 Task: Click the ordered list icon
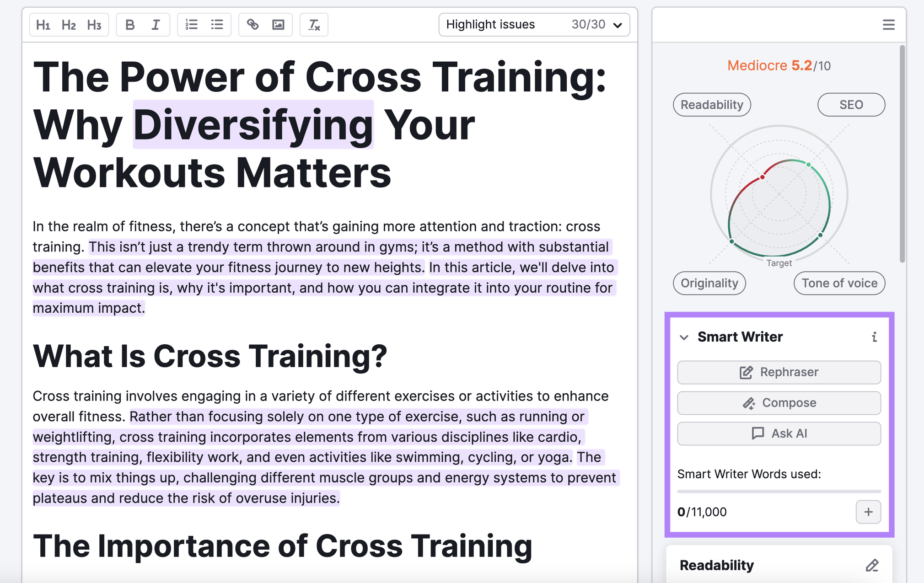(191, 24)
